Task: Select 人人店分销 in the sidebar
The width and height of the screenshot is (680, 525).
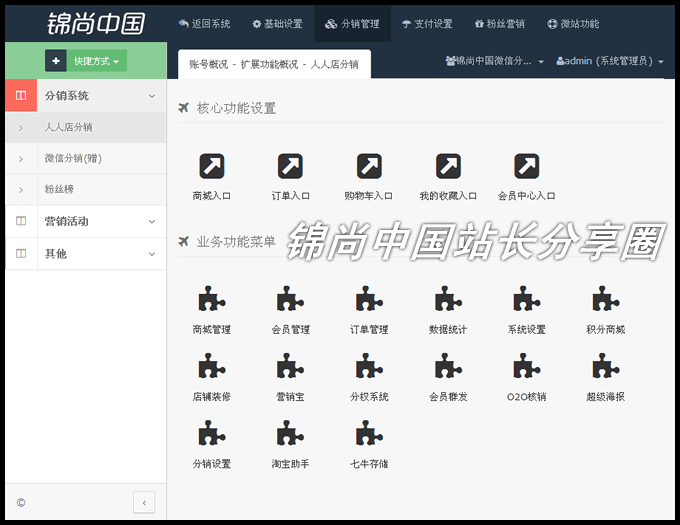Action: pyautogui.click(x=86, y=127)
